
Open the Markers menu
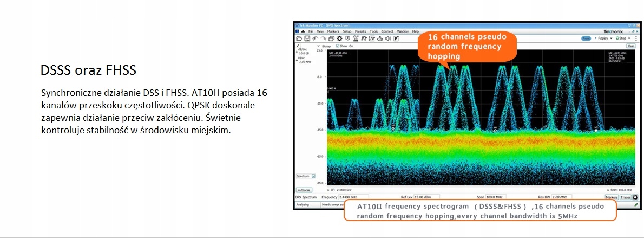click(333, 31)
